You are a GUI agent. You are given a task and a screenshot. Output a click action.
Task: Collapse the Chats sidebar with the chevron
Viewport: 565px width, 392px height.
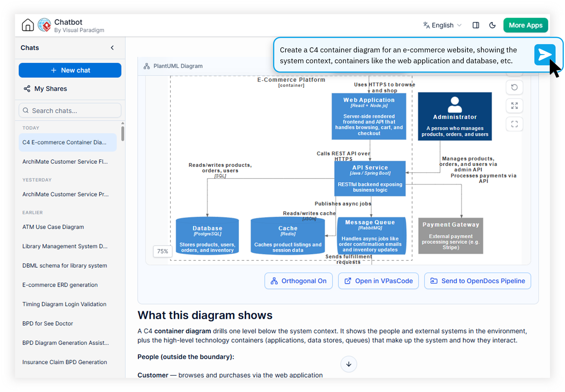pos(112,48)
